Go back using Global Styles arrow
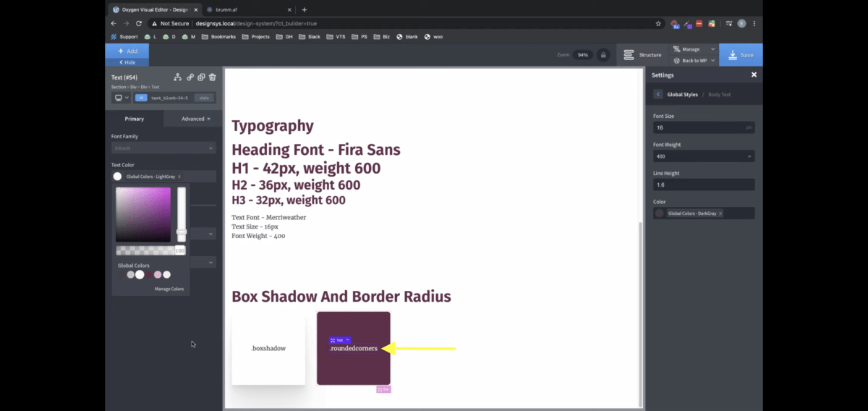This screenshot has height=411, width=868. pyautogui.click(x=658, y=94)
